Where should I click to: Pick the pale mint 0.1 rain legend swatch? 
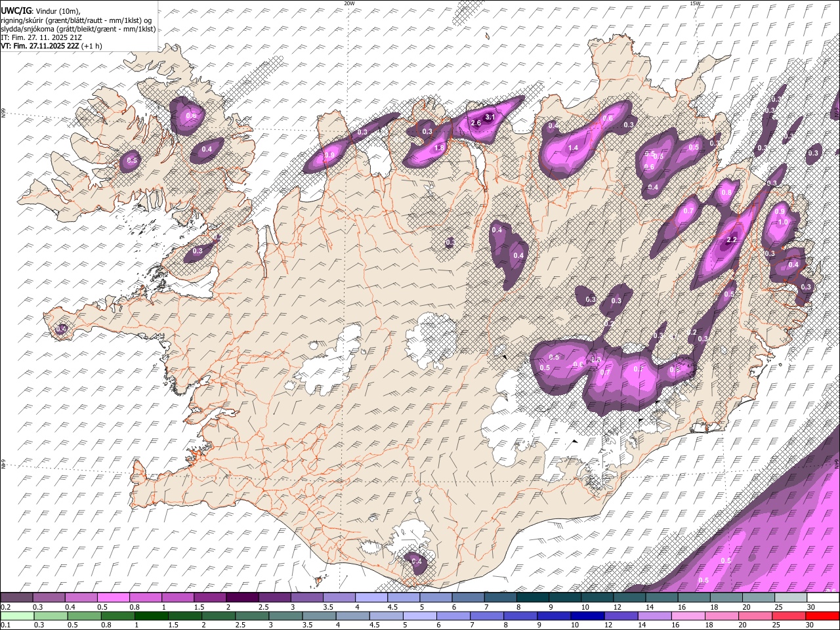[17, 616]
